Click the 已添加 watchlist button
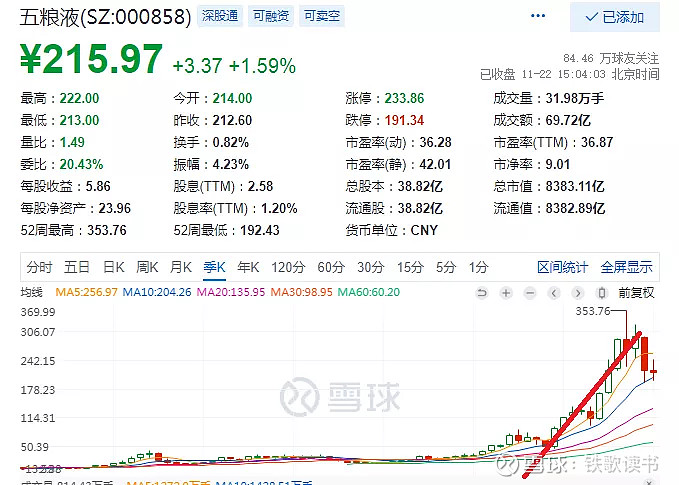Screen dimensions: 679x485 click(x=614, y=17)
